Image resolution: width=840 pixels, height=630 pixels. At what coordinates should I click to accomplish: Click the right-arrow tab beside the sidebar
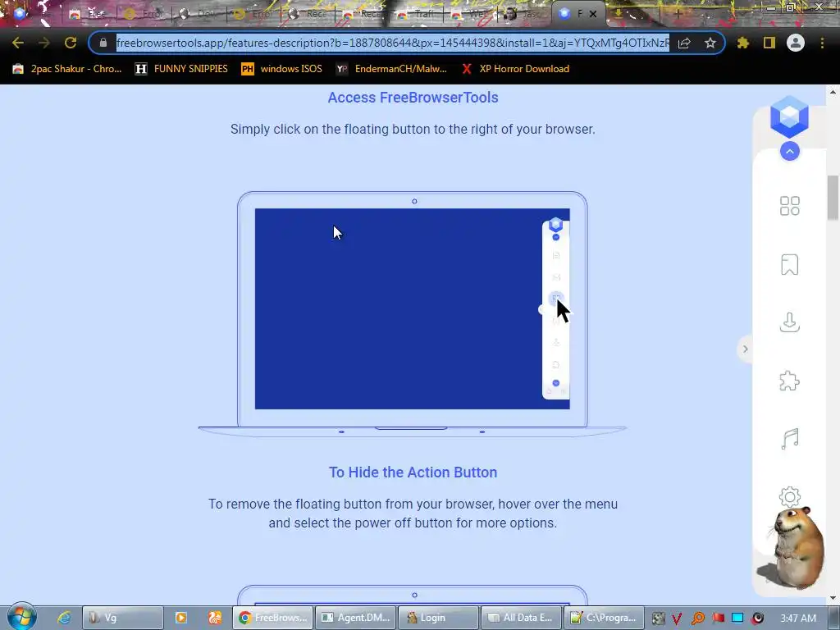pyautogui.click(x=745, y=349)
